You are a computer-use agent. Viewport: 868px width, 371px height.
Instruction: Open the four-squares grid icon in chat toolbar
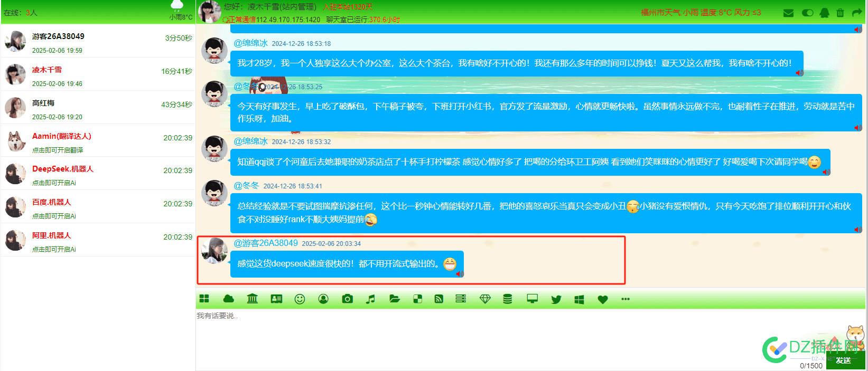(x=204, y=299)
